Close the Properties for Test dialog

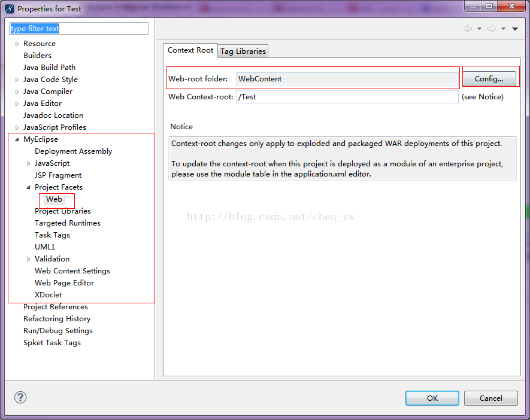(x=511, y=6)
